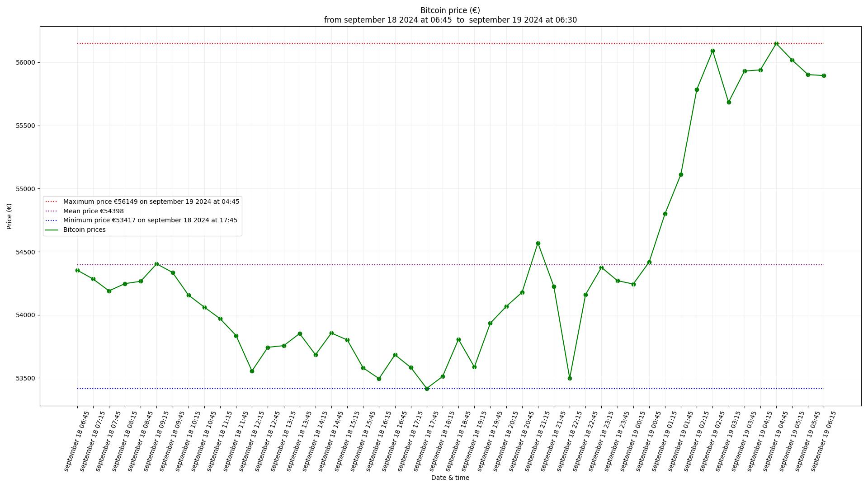Click the 'september 19 04:45' x-axis label

[x=775, y=441]
